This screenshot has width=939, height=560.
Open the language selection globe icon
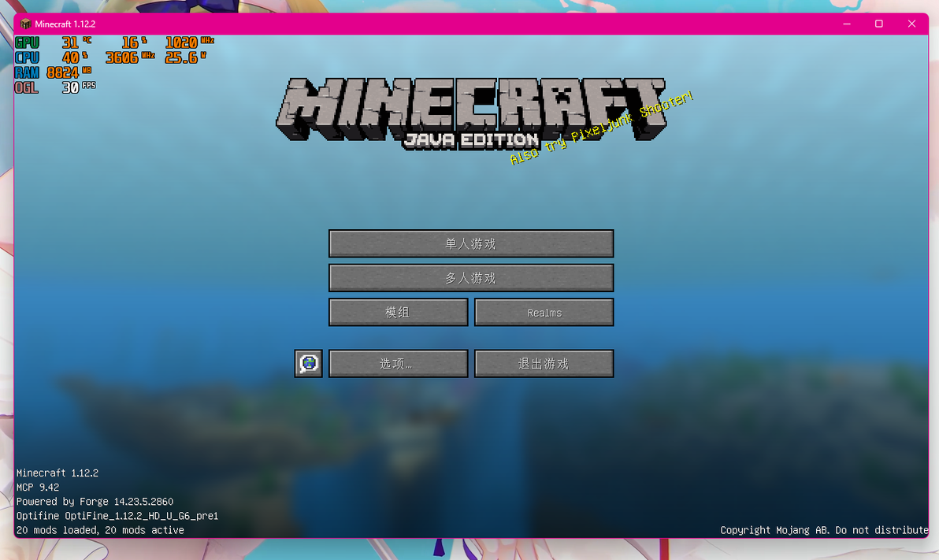click(309, 364)
